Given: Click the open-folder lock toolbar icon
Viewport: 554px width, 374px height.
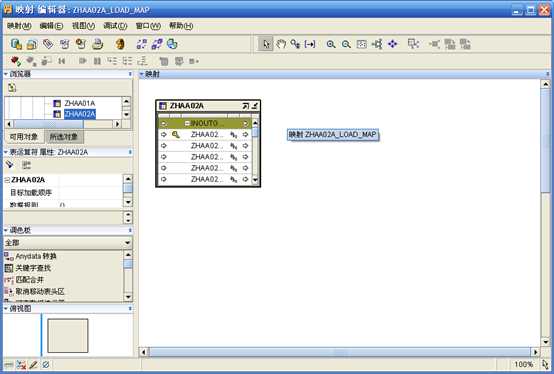Looking at the screenshot, I should click(x=32, y=44).
